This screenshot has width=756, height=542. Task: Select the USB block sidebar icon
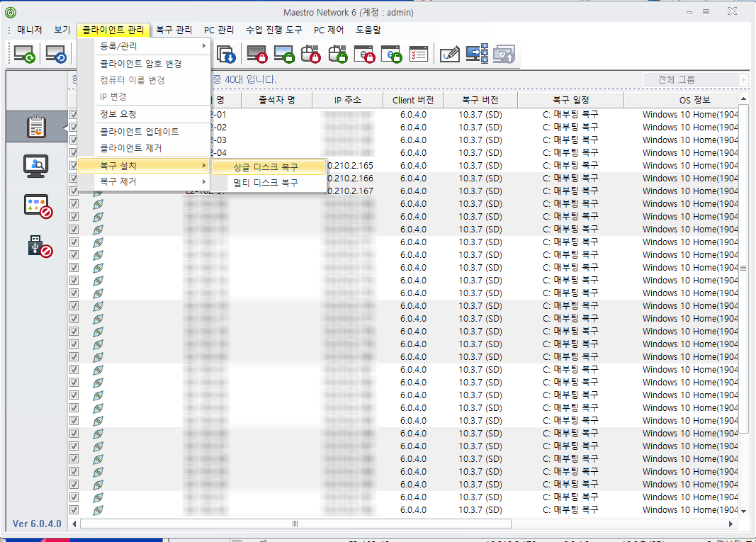[40, 246]
